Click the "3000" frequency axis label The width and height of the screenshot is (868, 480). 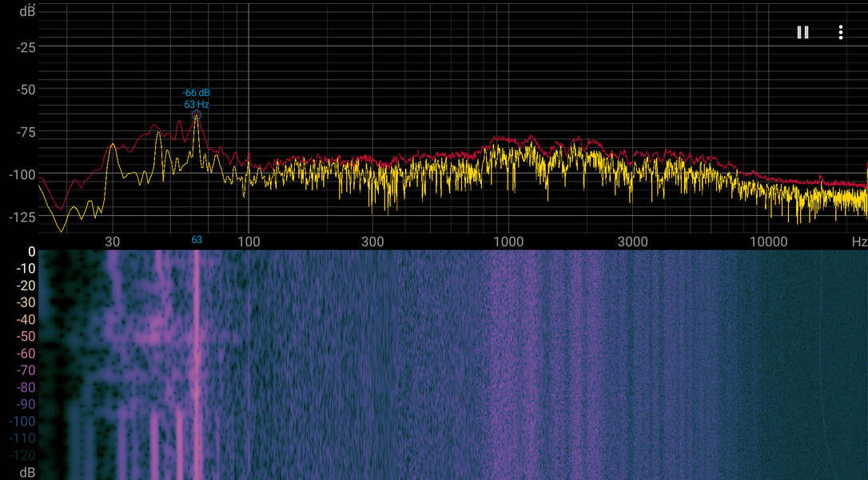[633, 242]
